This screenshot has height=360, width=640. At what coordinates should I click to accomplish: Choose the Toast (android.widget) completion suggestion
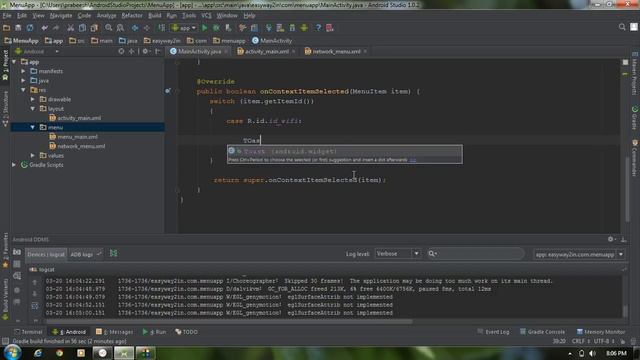344,151
